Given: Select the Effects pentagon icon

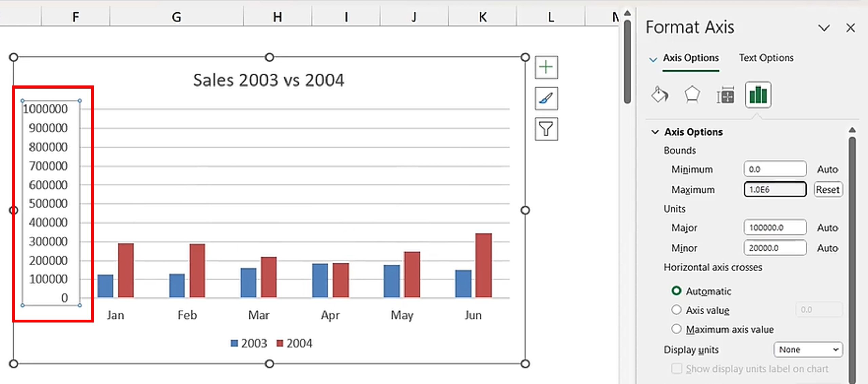Looking at the screenshot, I should (x=692, y=95).
